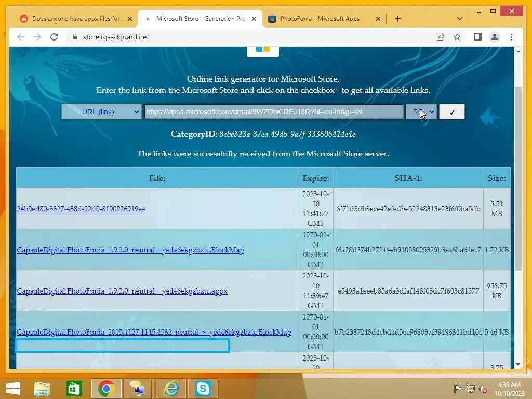Download PhotoFunia 2015.1127.1145.4582 BlockMap link
The image size is (532, 399).
(154, 332)
